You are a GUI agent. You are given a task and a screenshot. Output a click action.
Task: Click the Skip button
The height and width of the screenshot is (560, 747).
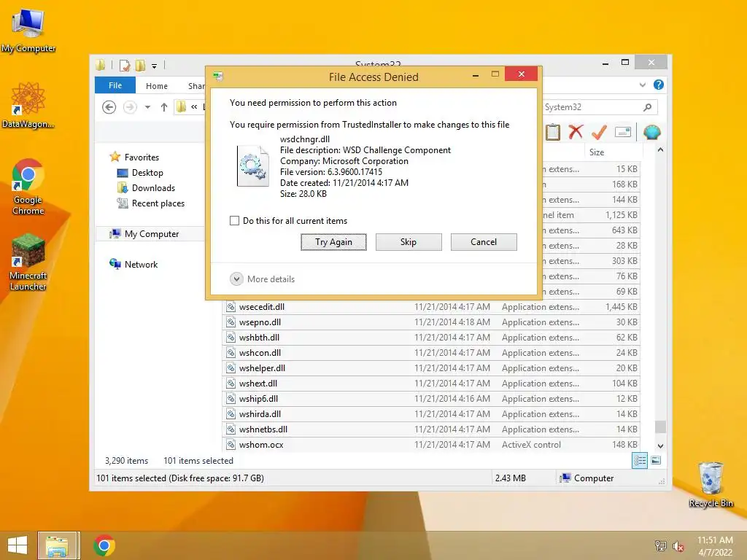[x=409, y=242]
